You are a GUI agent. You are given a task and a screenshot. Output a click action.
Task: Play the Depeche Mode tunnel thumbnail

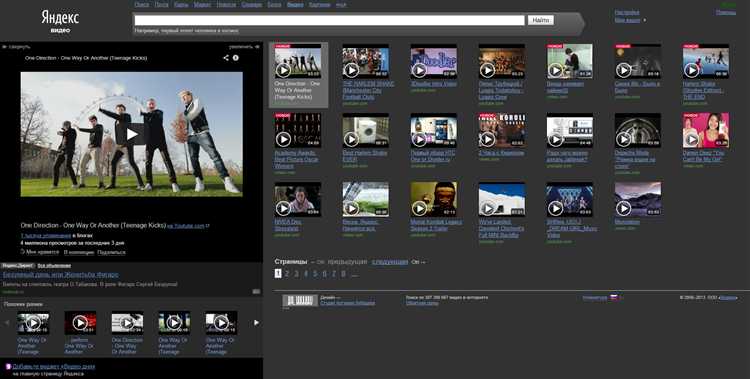coord(638,130)
